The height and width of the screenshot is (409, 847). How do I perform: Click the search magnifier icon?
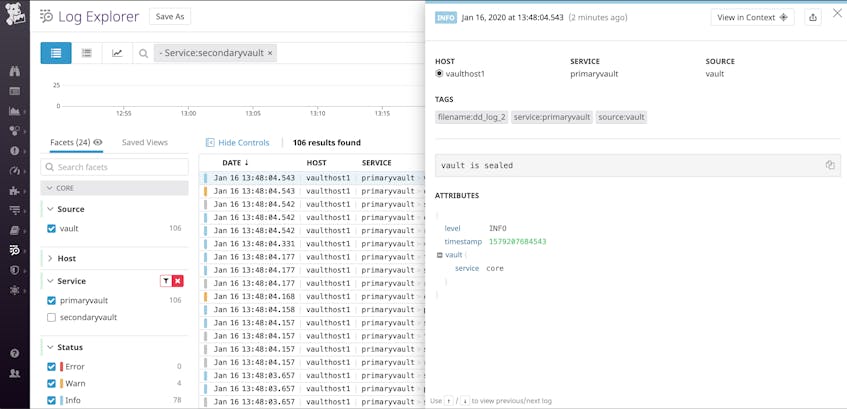(x=143, y=53)
